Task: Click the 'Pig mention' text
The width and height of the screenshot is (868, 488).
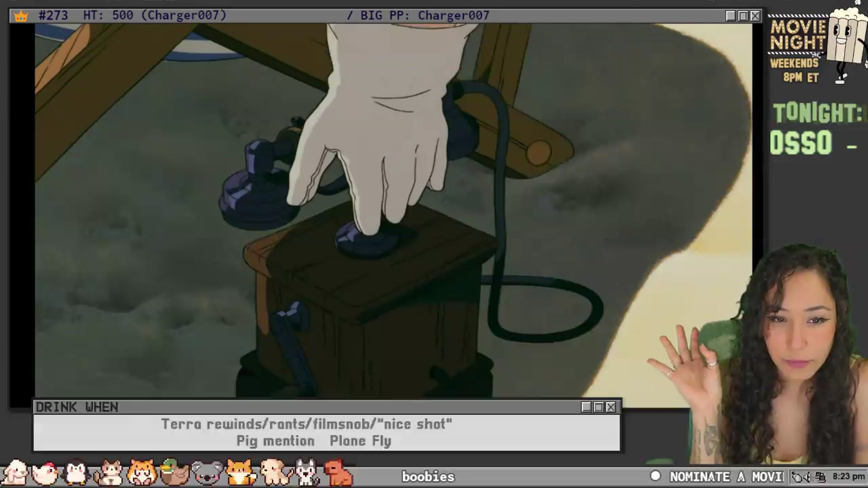Action: [275, 441]
